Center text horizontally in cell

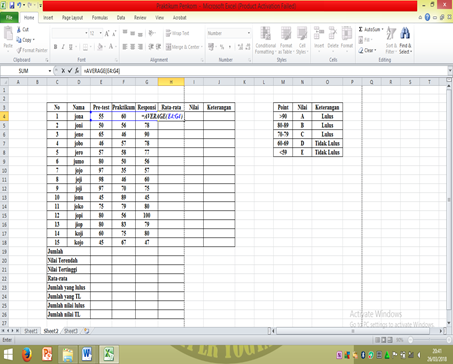(133, 47)
